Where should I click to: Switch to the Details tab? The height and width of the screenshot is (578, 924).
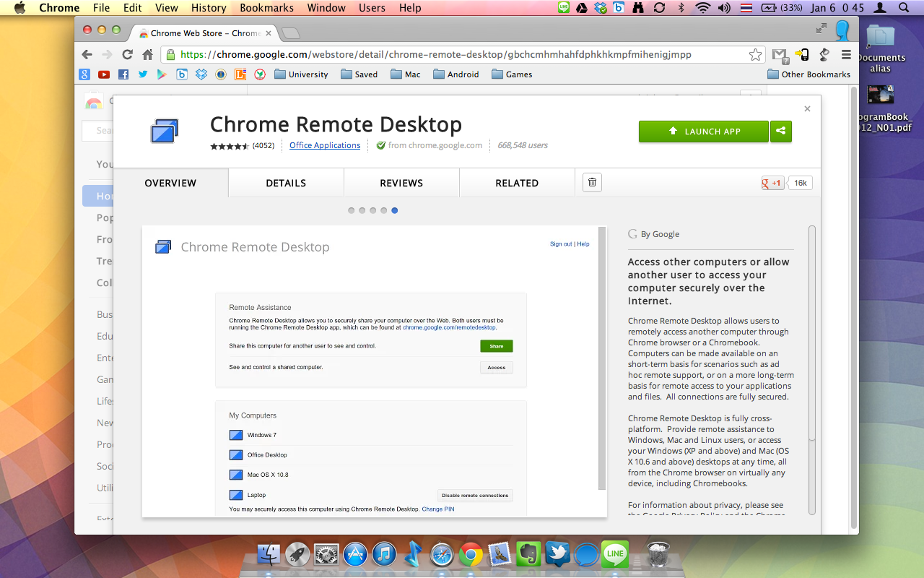tap(286, 183)
